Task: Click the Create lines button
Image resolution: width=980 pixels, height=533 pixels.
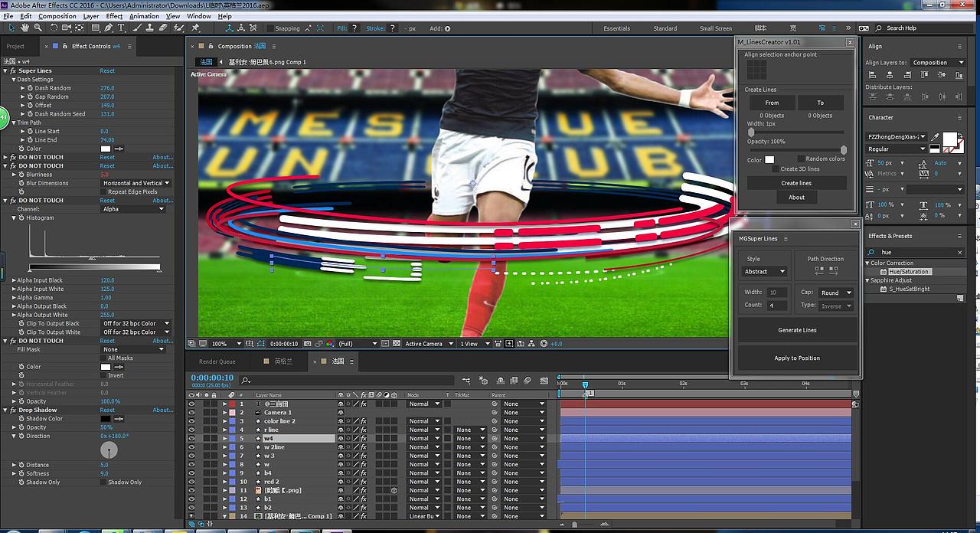Action: pyautogui.click(x=796, y=183)
